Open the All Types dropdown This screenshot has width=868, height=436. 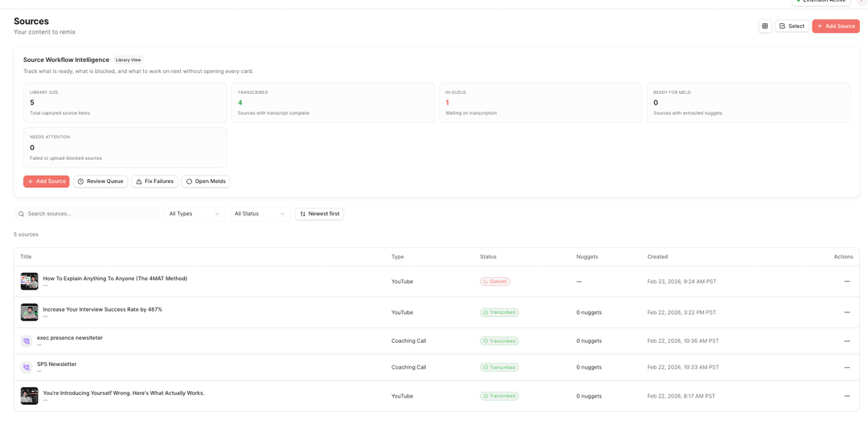[x=194, y=214]
